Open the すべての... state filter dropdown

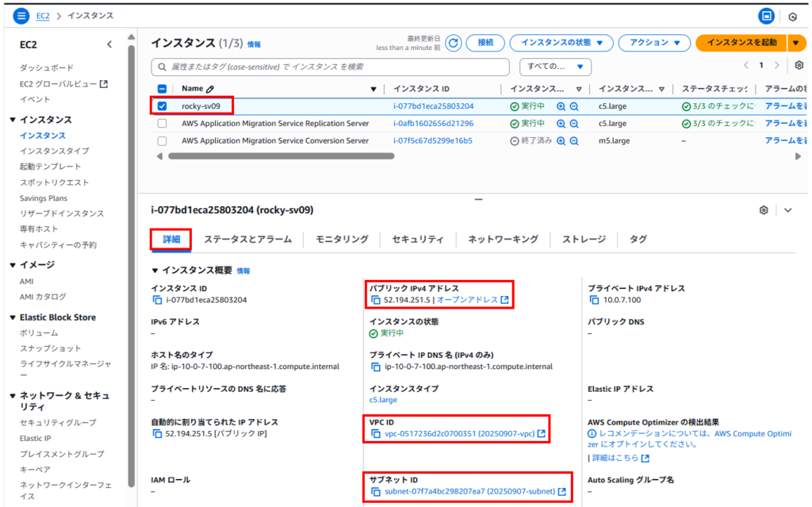pyautogui.click(x=555, y=67)
